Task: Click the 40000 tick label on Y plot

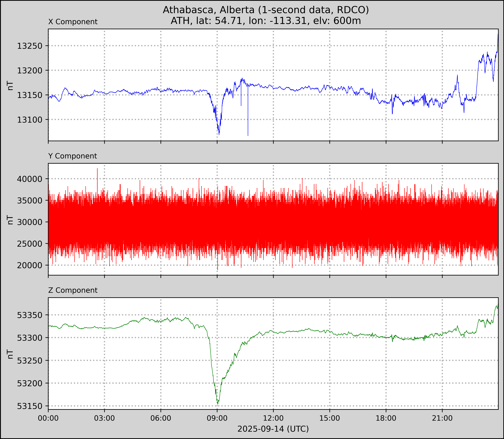Action: pyautogui.click(x=30, y=179)
